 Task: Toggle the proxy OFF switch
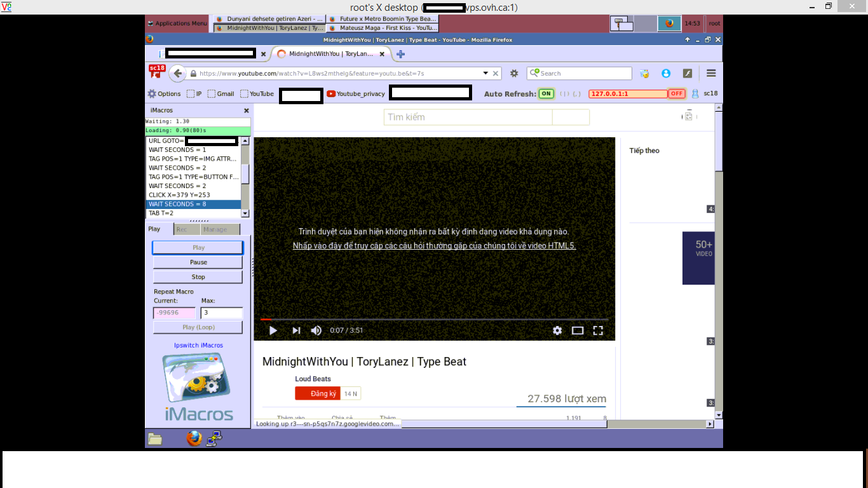pyautogui.click(x=677, y=93)
